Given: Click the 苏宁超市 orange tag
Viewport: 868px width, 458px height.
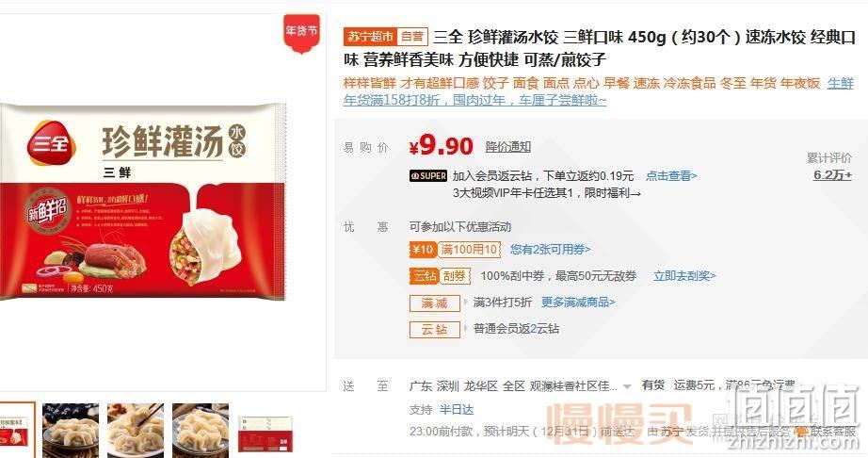Looking at the screenshot, I should tap(370, 37).
